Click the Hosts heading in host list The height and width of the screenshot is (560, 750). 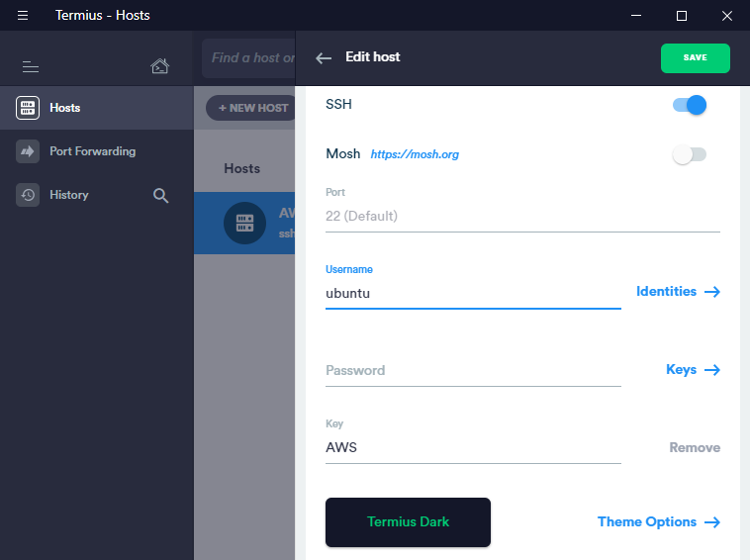pos(242,168)
